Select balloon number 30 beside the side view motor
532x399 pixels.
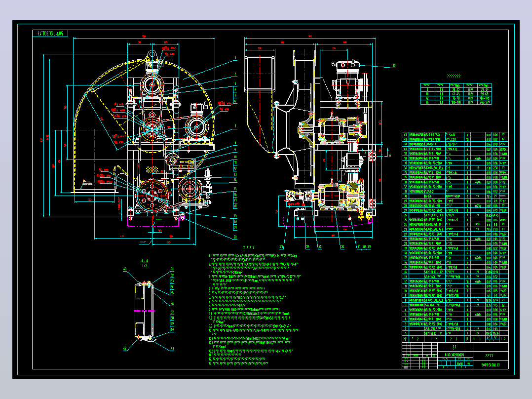click(x=394, y=65)
